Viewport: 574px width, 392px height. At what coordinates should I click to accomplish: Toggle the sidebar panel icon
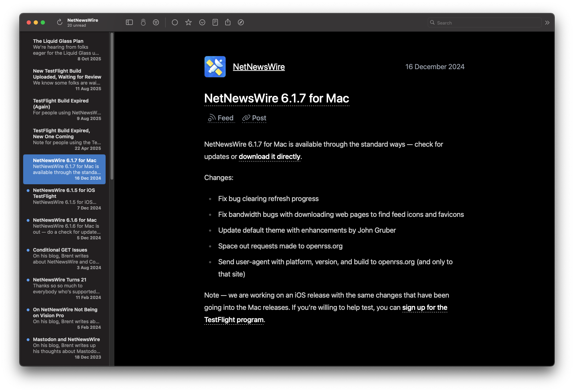tap(129, 22)
